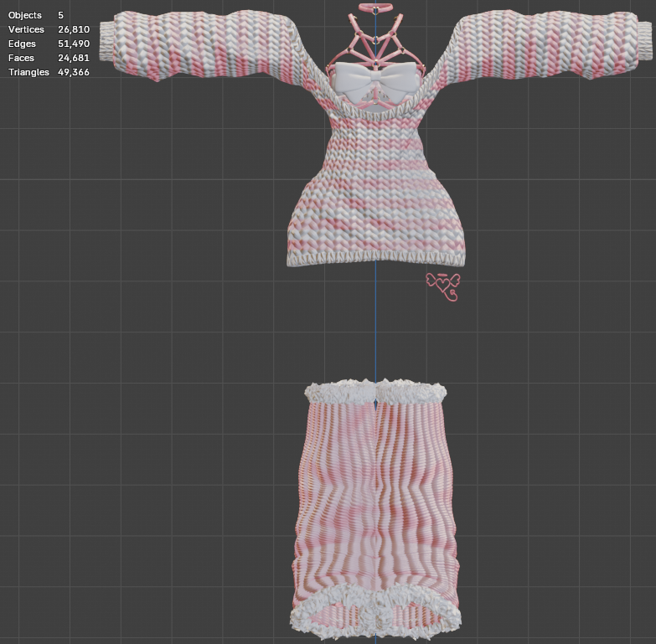The width and height of the screenshot is (656, 644).
Task: Select the pink striped leg warmer object
Action: coord(375,510)
